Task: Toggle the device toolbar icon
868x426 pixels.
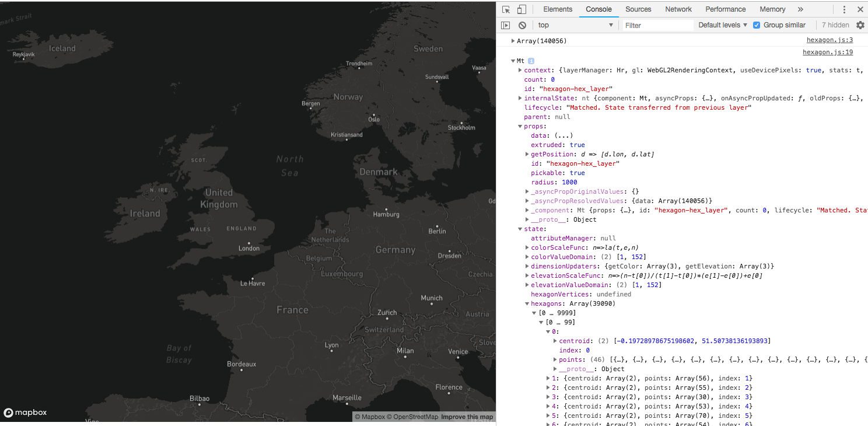Action: click(521, 9)
